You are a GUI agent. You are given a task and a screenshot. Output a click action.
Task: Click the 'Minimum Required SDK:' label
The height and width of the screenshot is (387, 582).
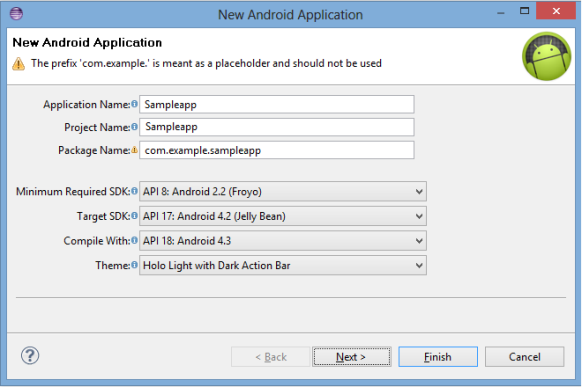pyautogui.click(x=73, y=191)
